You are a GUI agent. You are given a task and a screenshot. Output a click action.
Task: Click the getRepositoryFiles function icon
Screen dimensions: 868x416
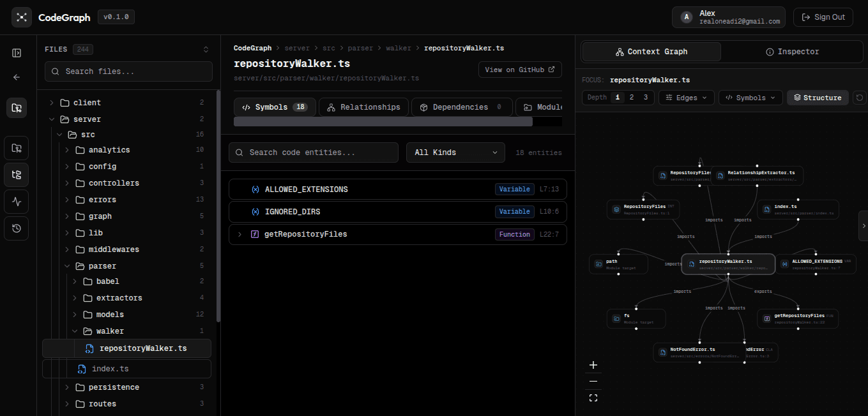click(255, 234)
